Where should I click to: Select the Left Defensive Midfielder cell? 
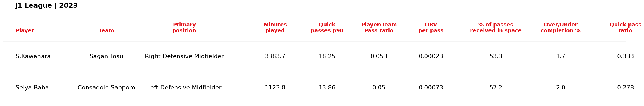[x=184, y=88]
